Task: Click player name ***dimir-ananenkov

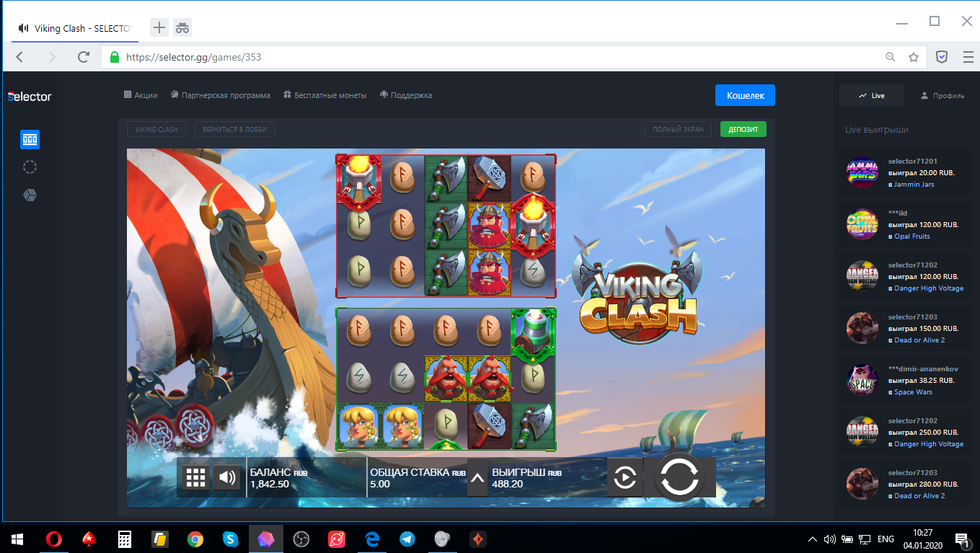Action: coord(923,369)
